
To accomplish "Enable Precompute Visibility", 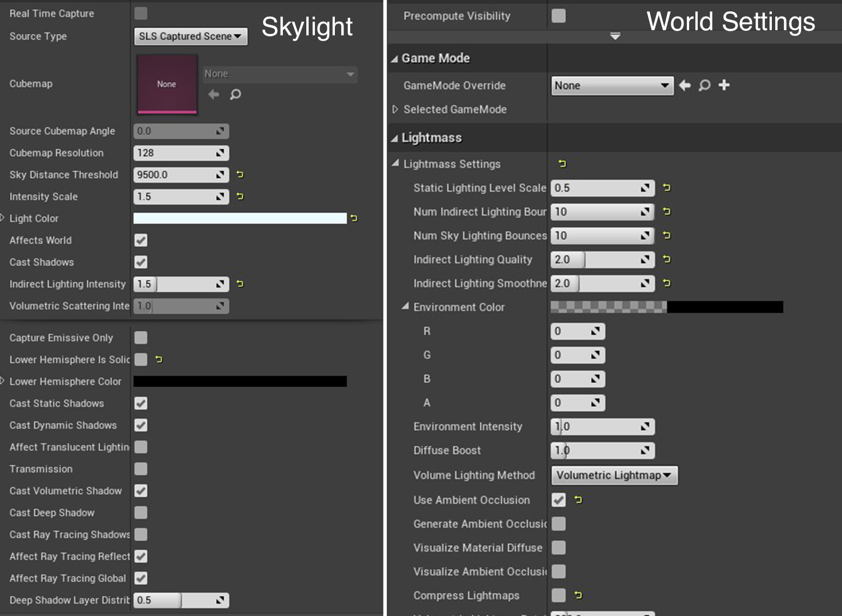I will 558,15.
